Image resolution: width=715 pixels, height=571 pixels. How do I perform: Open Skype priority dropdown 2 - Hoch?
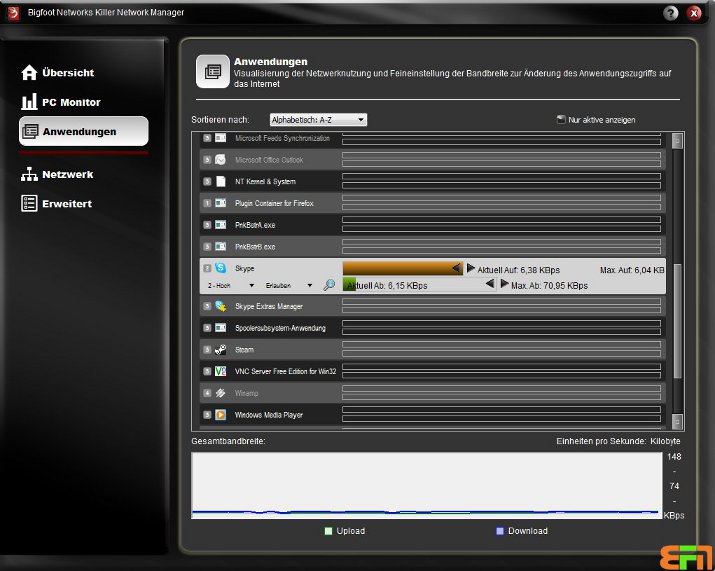point(230,286)
